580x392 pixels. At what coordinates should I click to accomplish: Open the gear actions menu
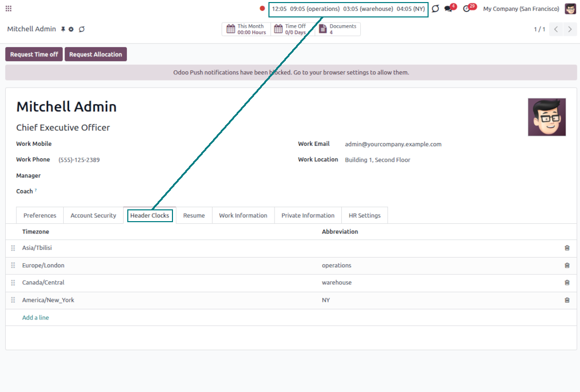tap(71, 29)
